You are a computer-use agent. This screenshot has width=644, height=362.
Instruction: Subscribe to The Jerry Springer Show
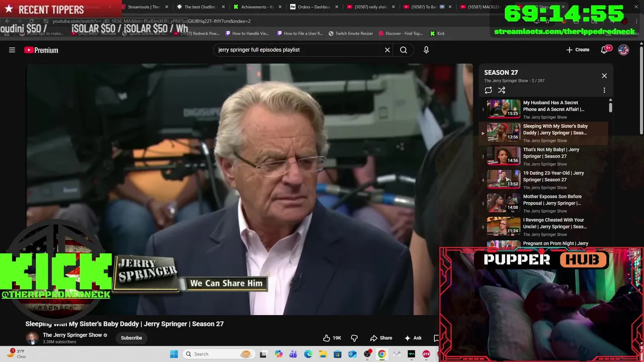(x=131, y=338)
